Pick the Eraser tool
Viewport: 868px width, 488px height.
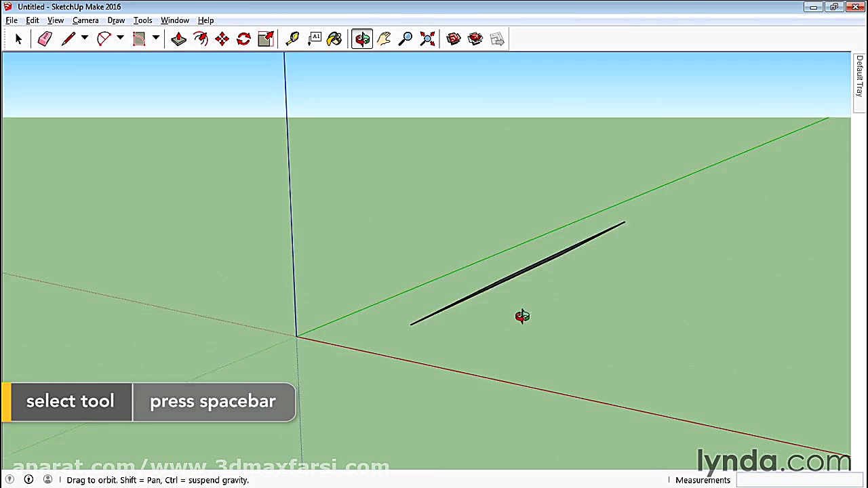[45, 39]
